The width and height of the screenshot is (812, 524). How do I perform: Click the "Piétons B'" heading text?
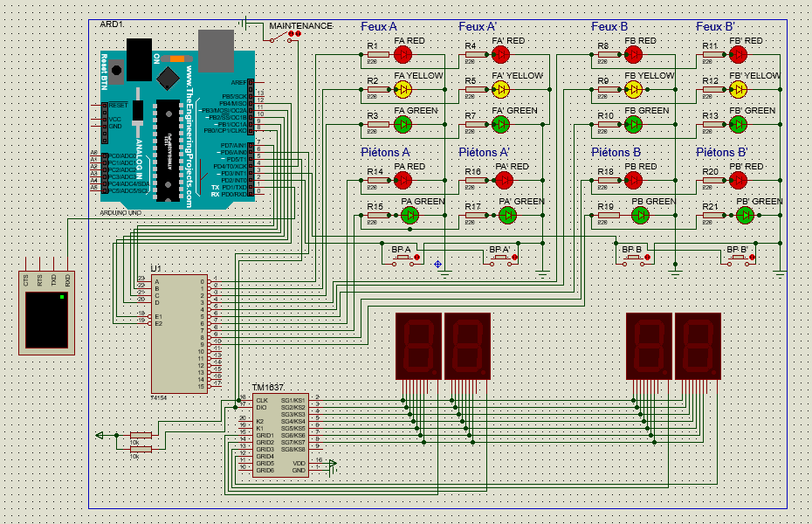pyautogui.click(x=721, y=152)
